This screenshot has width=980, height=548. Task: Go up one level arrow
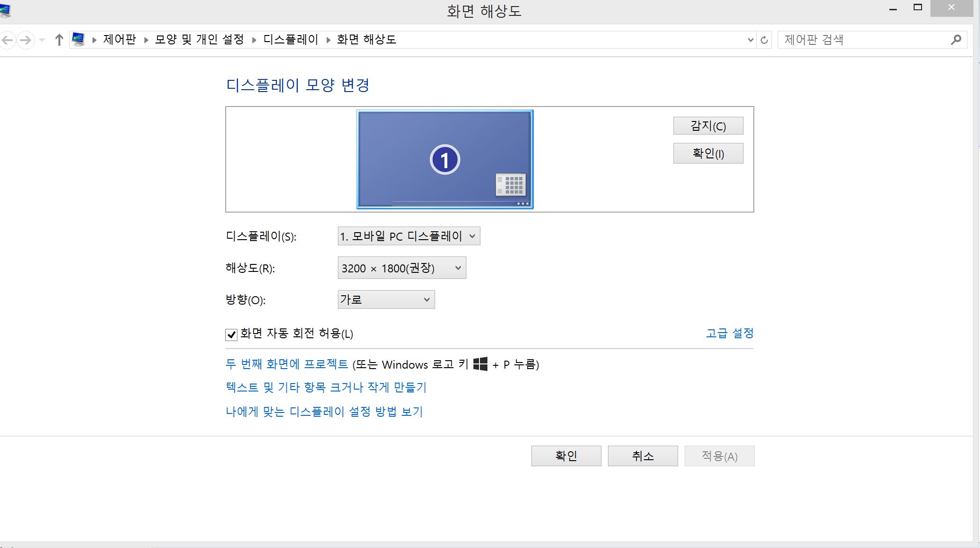[59, 40]
